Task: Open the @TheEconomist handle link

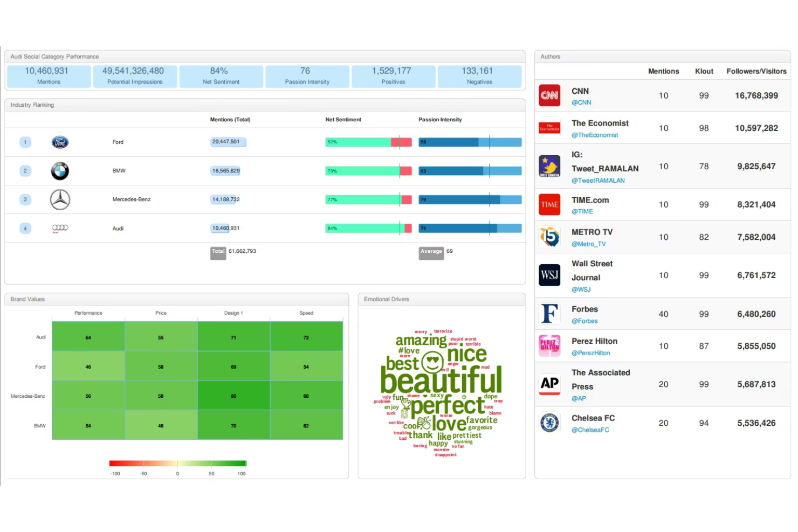Action: point(595,135)
